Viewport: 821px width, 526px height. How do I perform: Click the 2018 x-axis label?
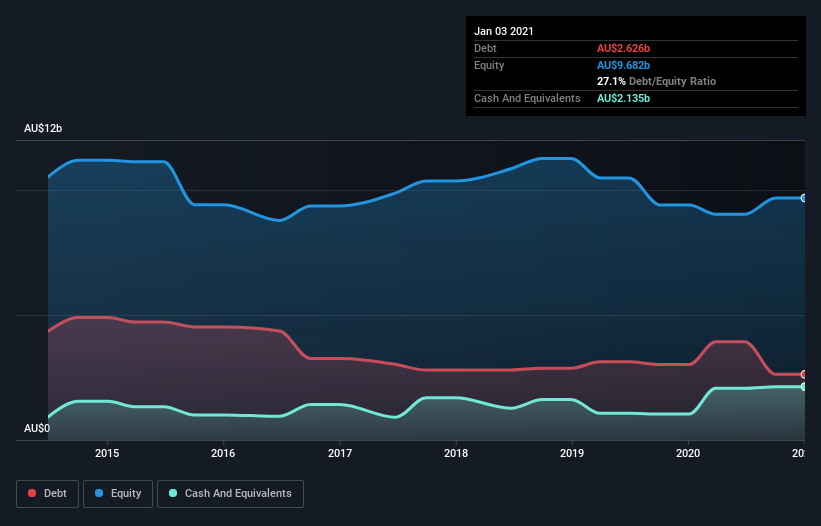[x=456, y=453]
